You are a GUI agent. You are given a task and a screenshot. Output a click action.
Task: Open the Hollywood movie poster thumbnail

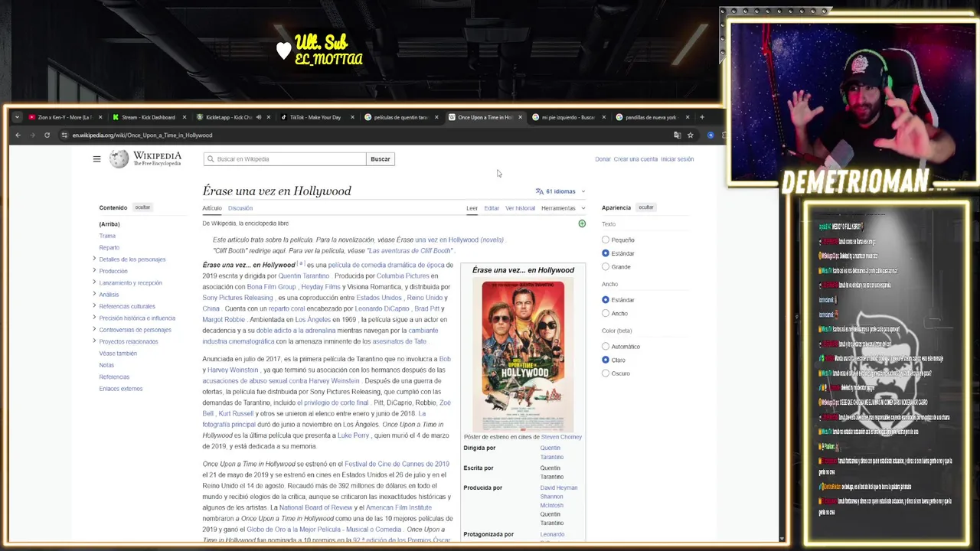523,356
